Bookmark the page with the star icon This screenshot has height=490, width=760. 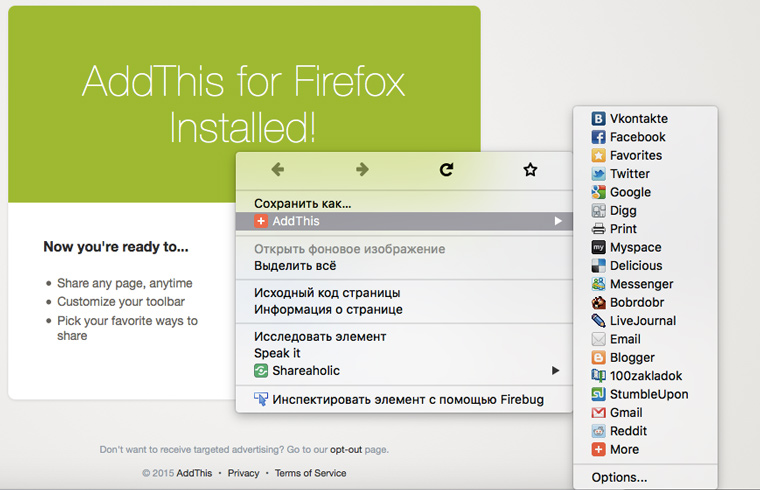[530, 170]
